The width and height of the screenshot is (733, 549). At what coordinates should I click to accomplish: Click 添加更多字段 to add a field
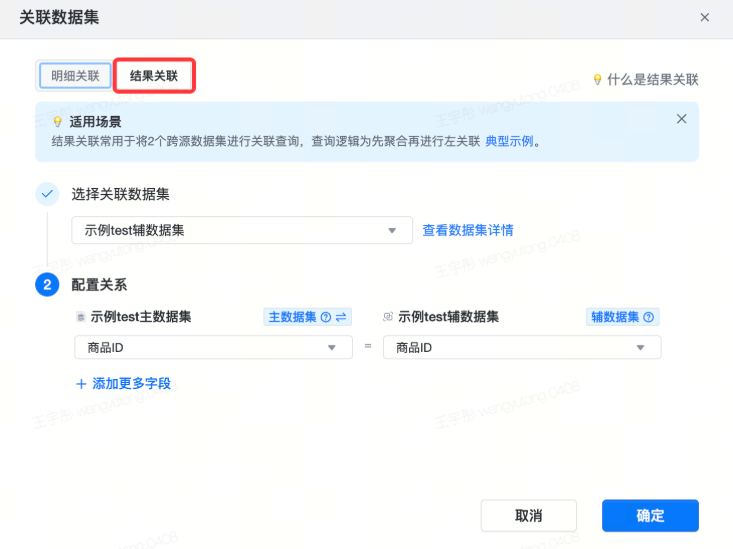pos(123,383)
